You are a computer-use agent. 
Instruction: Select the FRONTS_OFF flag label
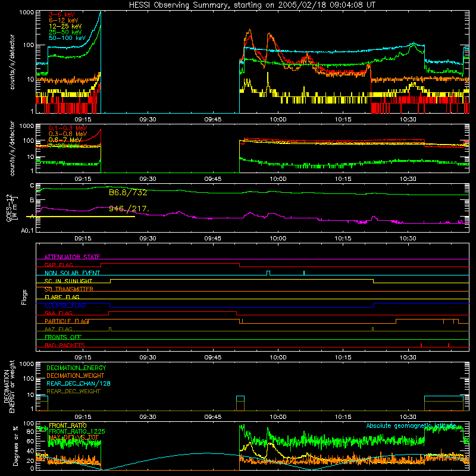(63, 337)
